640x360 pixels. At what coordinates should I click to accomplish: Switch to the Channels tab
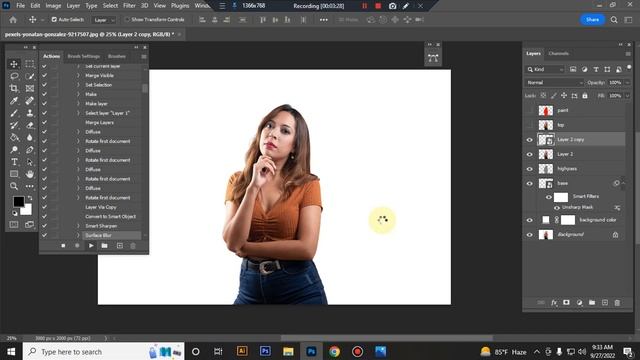click(558, 53)
